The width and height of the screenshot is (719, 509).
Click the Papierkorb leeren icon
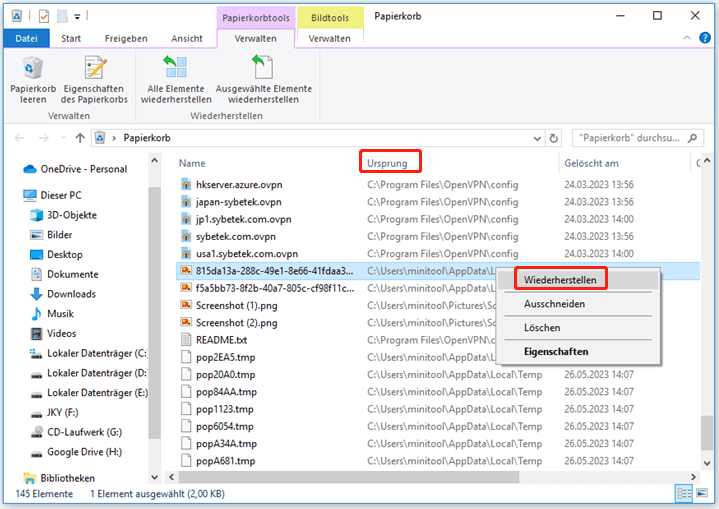(33, 68)
